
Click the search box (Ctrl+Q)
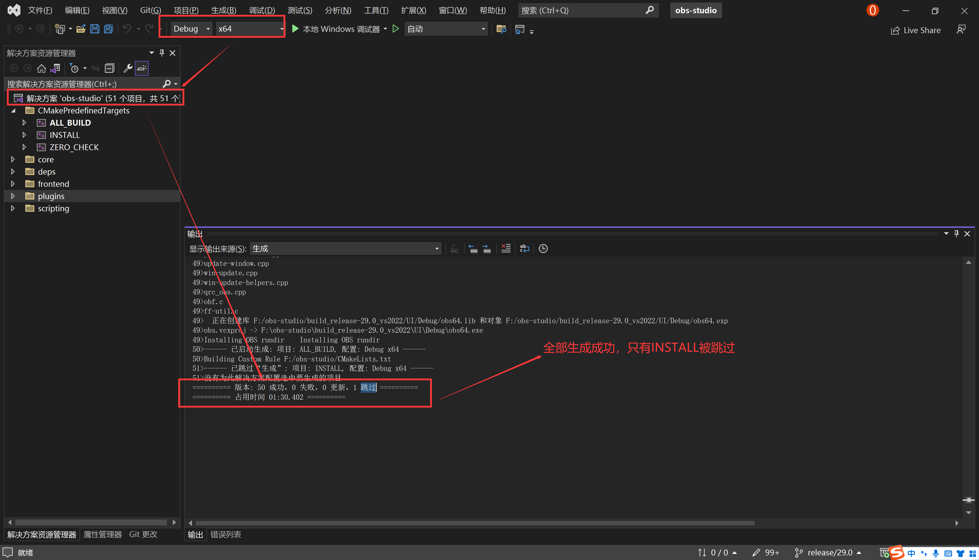[x=577, y=10]
